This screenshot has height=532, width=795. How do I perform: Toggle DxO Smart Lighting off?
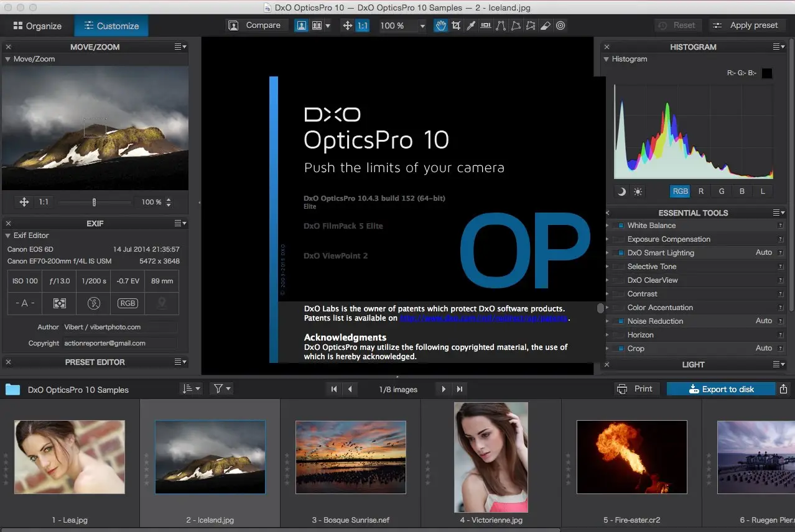coord(618,253)
